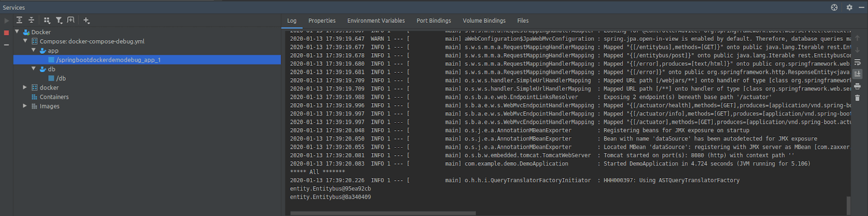Open the Filter icon in the Services toolbar
The height and width of the screenshot is (216, 868).
pos(59,20)
